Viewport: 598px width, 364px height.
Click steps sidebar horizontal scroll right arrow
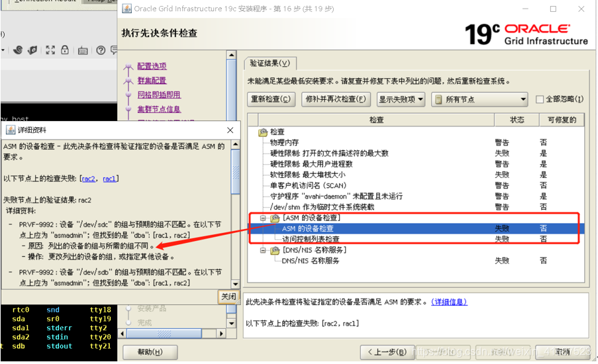pyautogui.click(x=221, y=334)
